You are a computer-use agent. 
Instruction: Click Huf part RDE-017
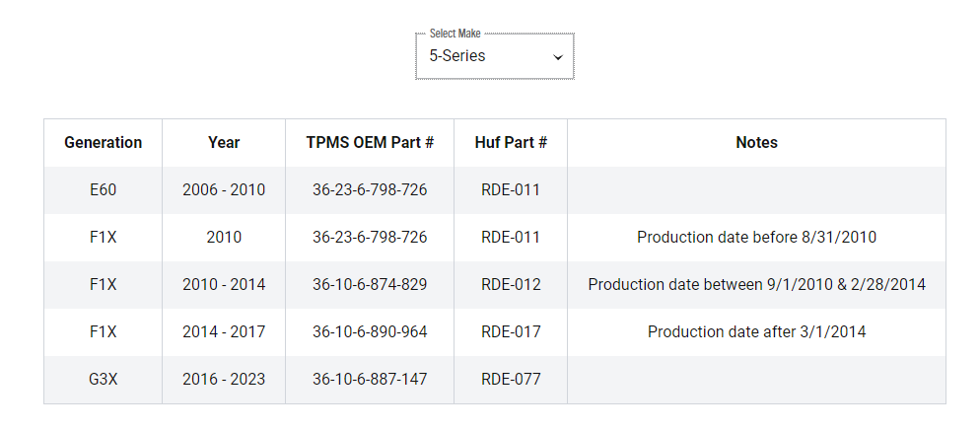coord(511,332)
